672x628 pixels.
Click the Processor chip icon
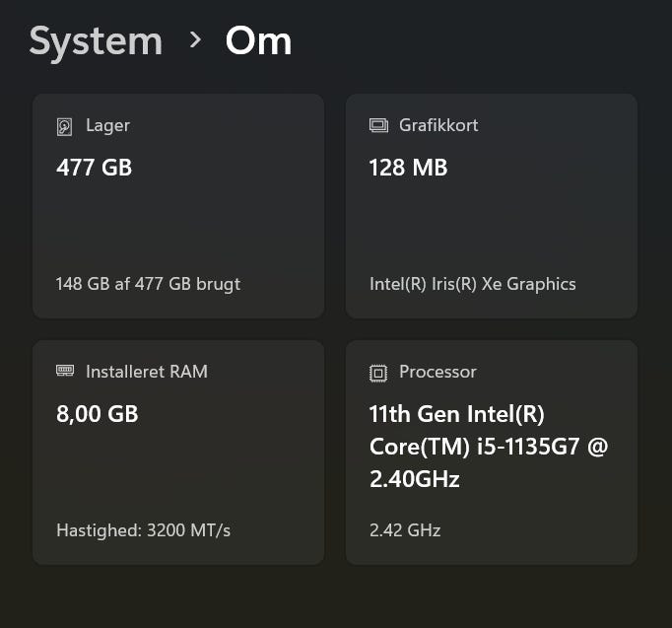click(x=378, y=373)
